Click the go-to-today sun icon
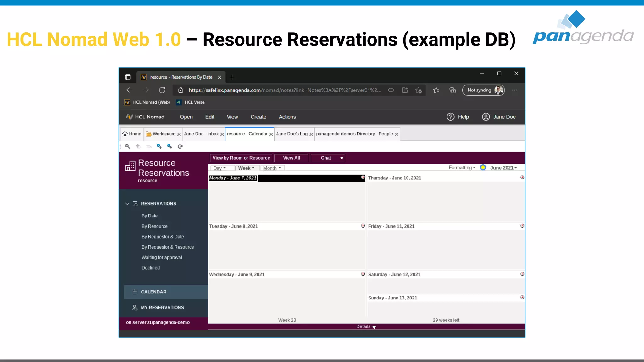The image size is (644, 362). pos(483,167)
